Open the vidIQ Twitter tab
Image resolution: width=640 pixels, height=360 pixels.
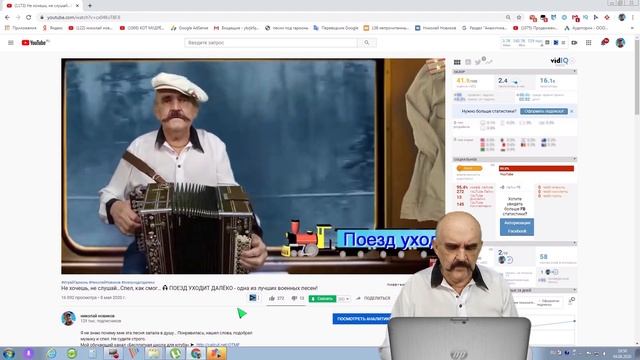pyautogui.click(x=478, y=62)
